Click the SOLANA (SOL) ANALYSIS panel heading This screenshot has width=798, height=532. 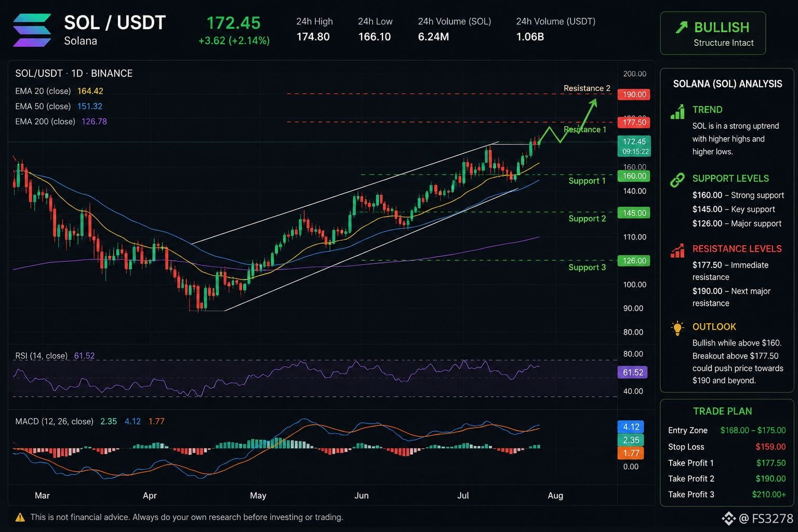[727, 84]
